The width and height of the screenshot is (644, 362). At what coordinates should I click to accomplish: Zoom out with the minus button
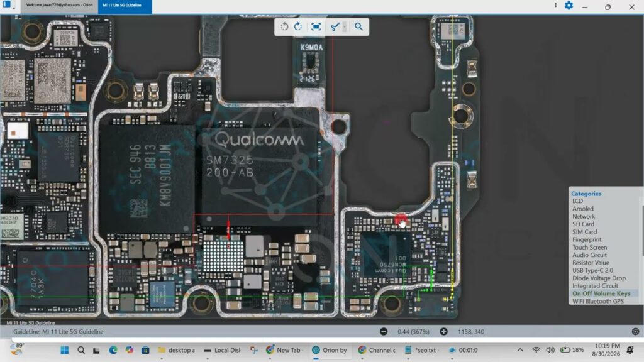point(384,332)
